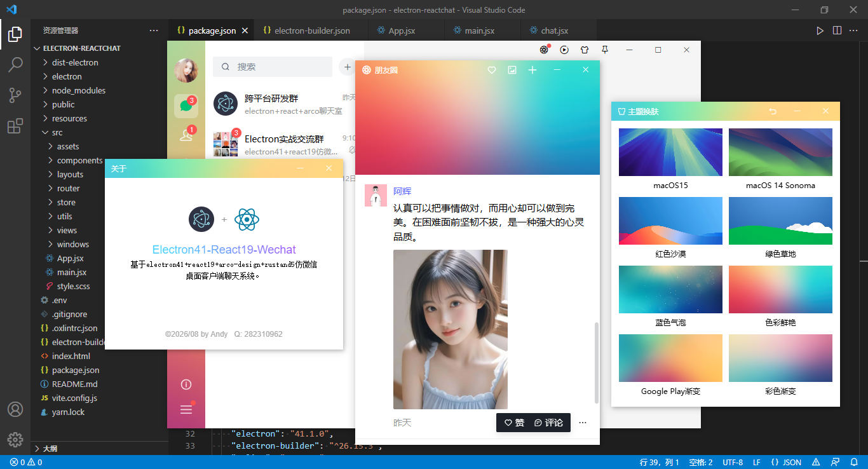Expand the router folder
The width and height of the screenshot is (868, 469).
pos(69,188)
